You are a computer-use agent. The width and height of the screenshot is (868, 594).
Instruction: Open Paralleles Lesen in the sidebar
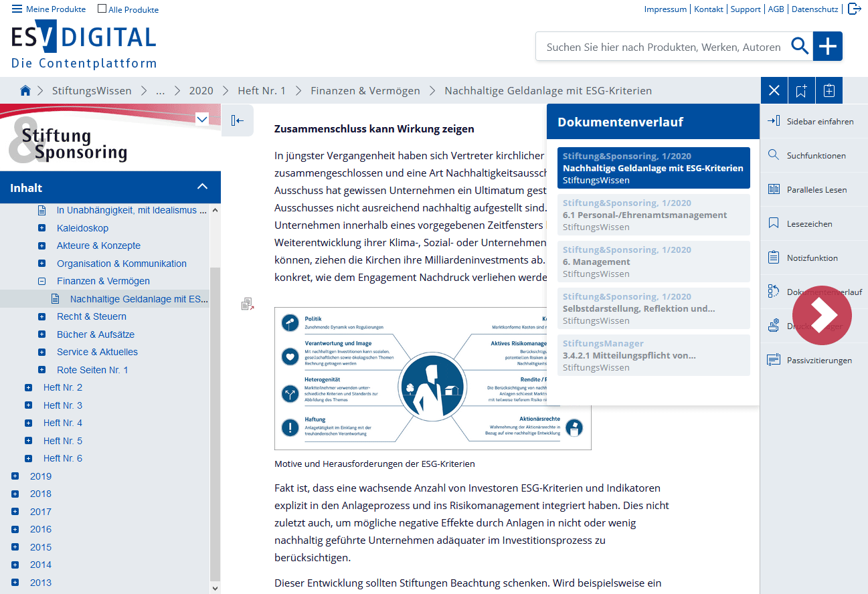click(814, 189)
